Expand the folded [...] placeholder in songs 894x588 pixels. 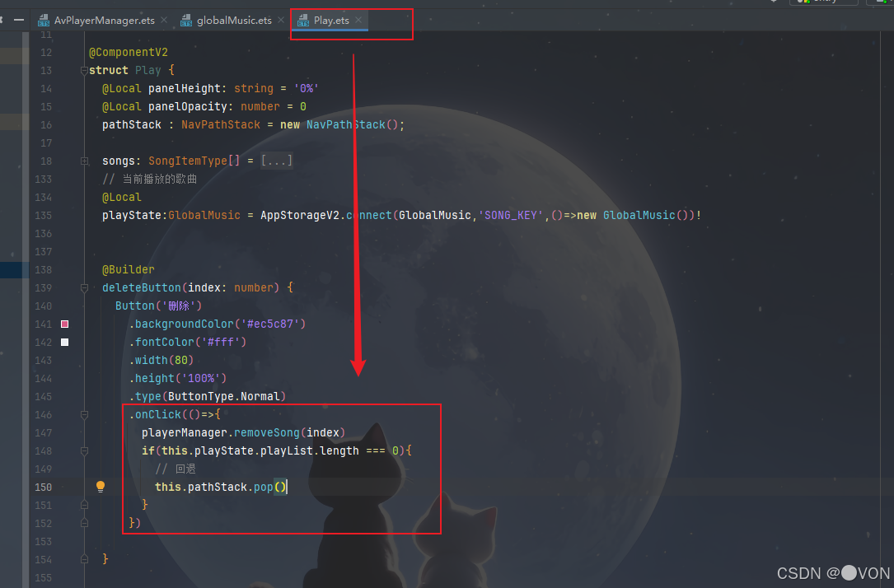point(277,161)
